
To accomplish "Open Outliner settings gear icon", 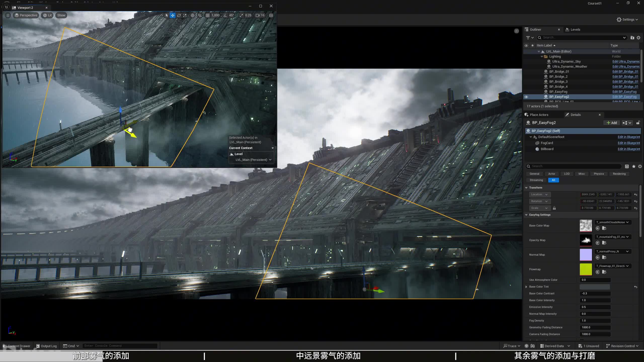I will click(638, 38).
